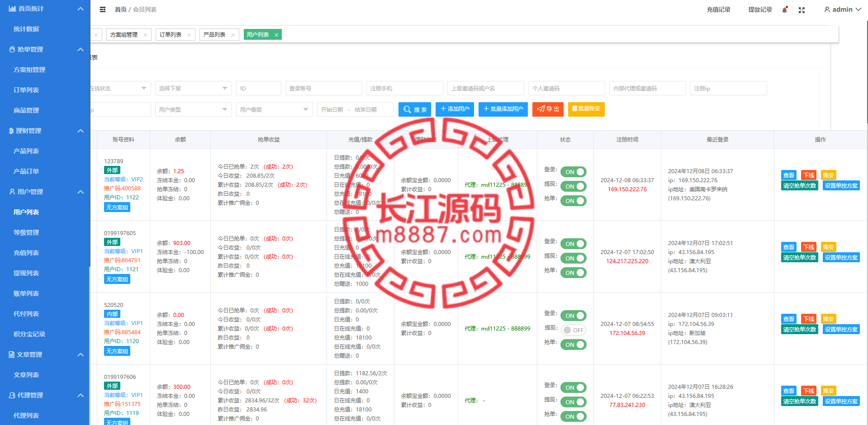
Task: Click the 开始日期 date range field
Action: click(356, 109)
